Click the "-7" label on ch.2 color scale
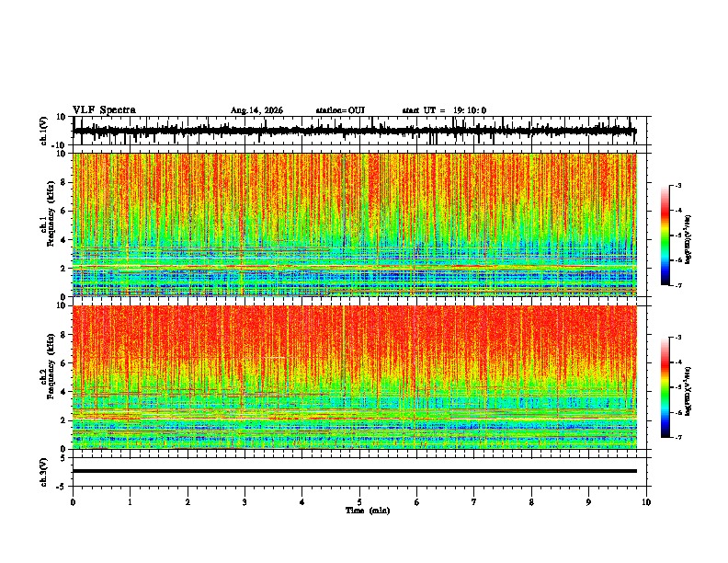This screenshot has width=728, height=563. click(678, 437)
